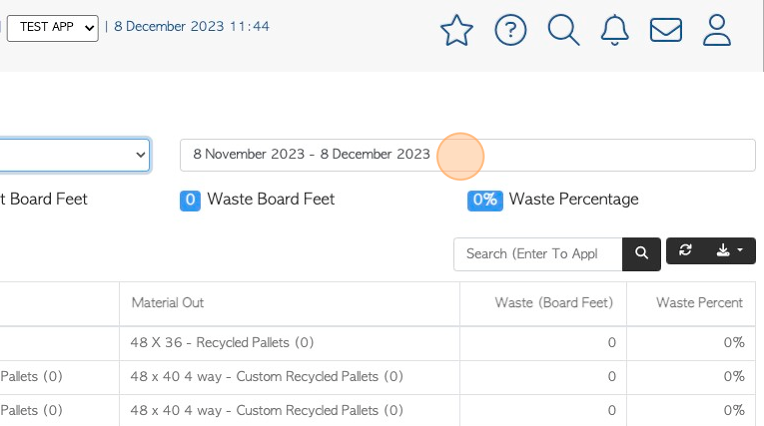Sort by Waste Percent column header

(699, 303)
